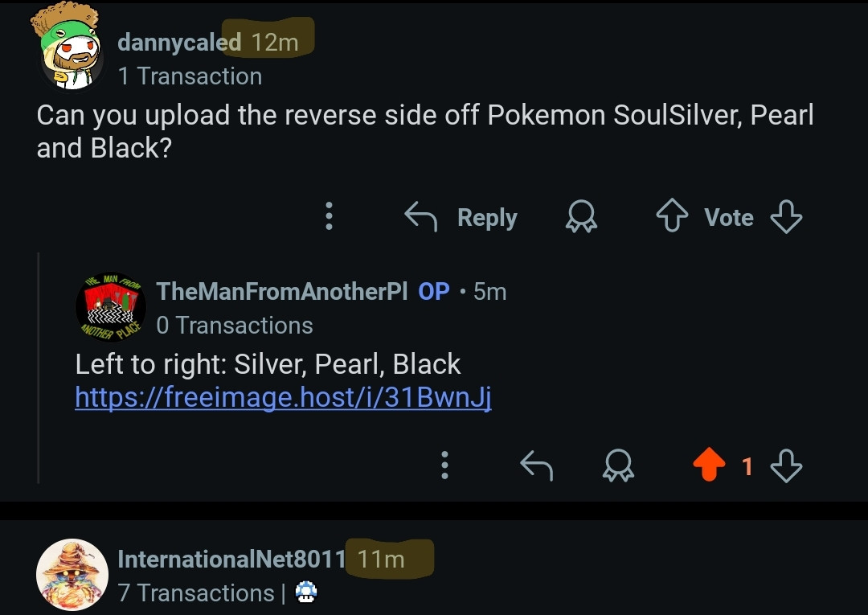Open the freeimage.host link
The width and height of the screenshot is (868, 615).
click(283, 397)
